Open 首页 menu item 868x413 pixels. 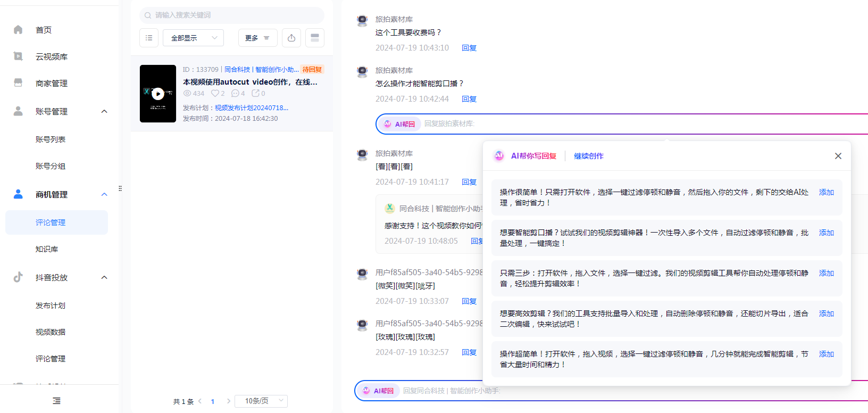point(44,30)
